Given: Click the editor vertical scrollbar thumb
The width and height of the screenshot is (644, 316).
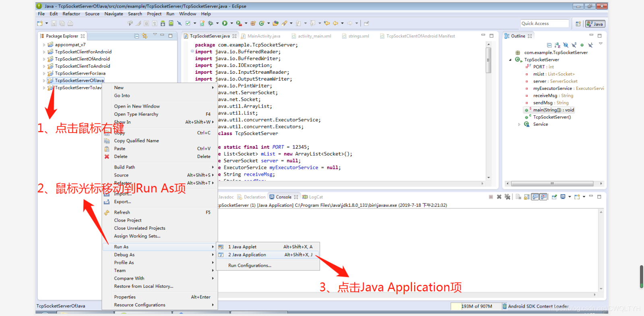Looking at the screenshot, I should (488, 60).
